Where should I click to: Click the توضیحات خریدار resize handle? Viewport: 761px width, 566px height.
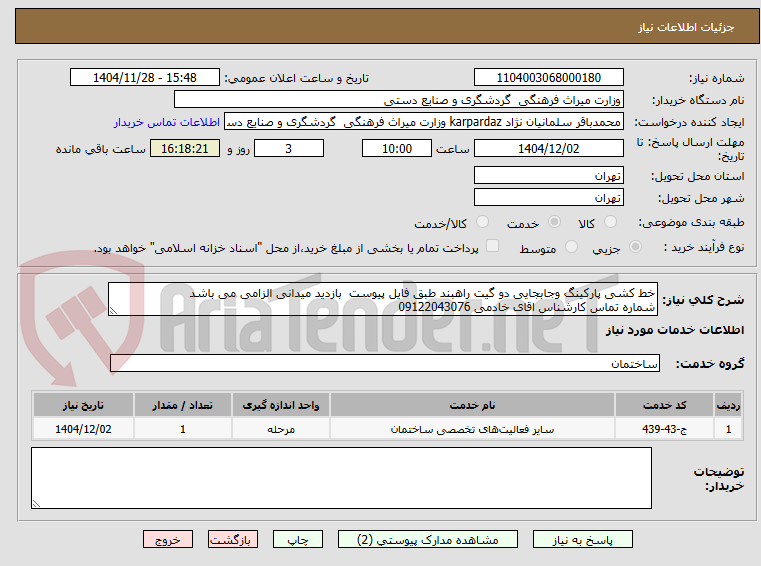(36, 504)
